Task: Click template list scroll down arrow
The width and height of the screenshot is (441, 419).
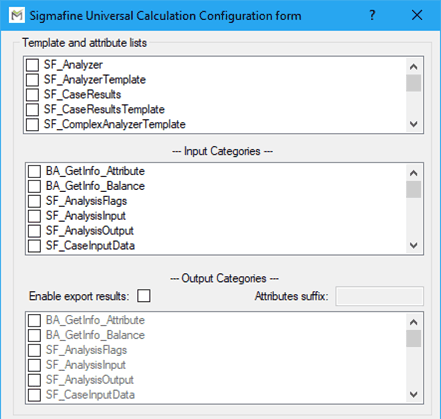Action: coord(414,124)
